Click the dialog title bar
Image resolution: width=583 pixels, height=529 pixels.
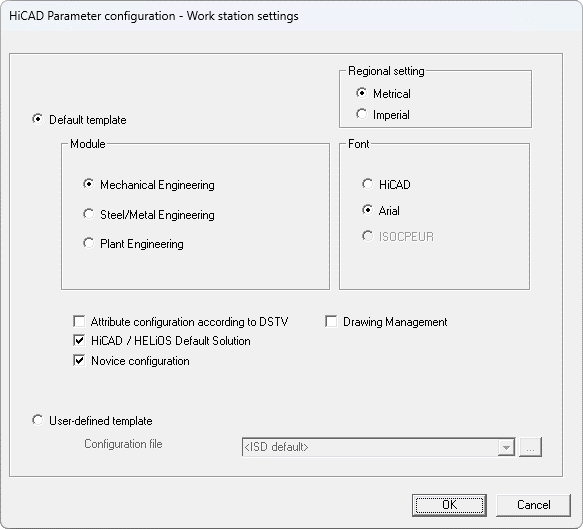pyautogui.click(x=292, y=16)
